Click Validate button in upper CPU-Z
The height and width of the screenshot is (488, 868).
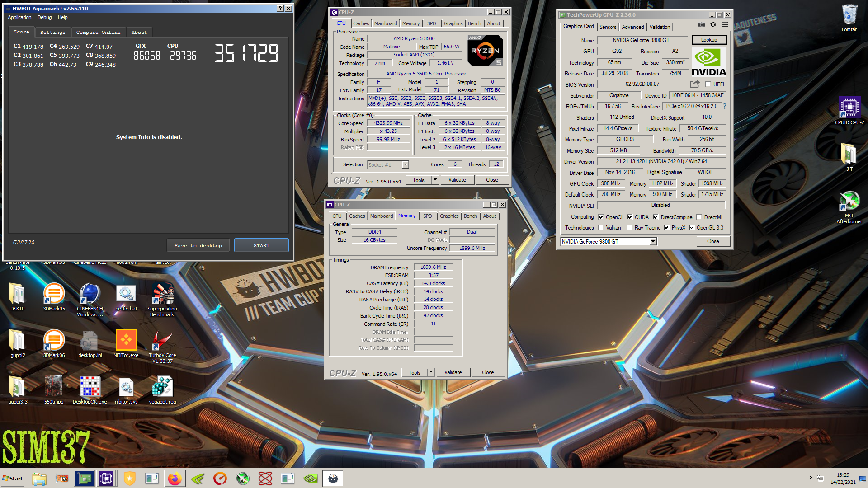pyautogui.click(x=457, y=180)
